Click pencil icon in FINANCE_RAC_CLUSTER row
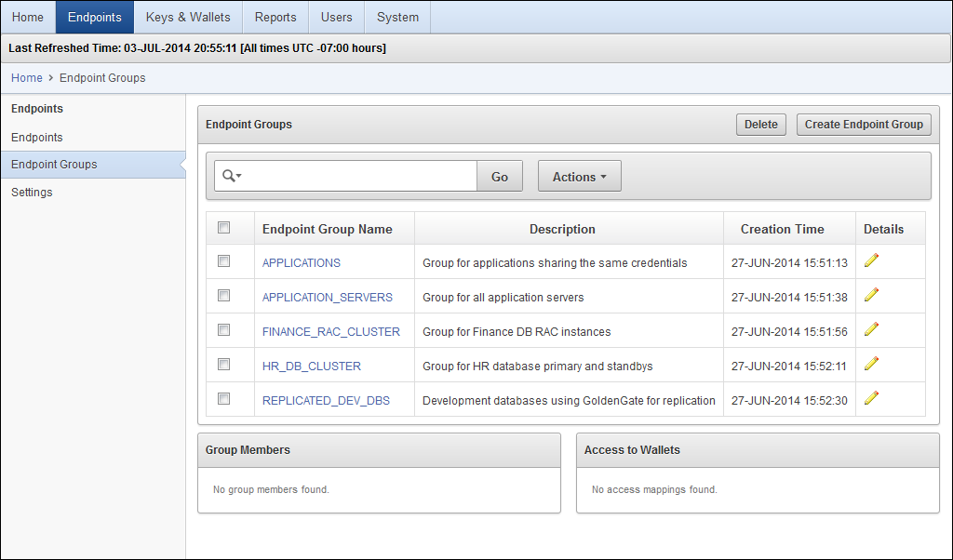The width and height of the screenshot is (953, 560). [x=871, y=330]
